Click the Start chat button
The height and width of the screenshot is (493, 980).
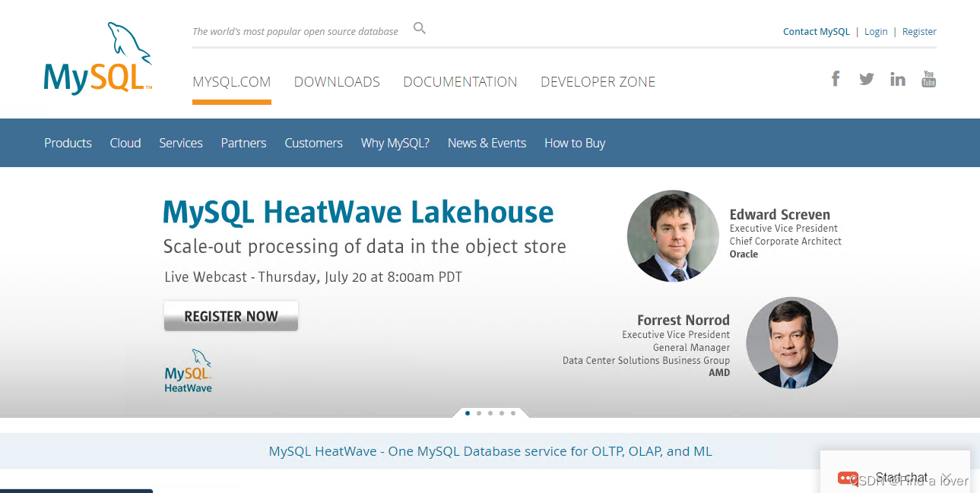coord(901,478)
